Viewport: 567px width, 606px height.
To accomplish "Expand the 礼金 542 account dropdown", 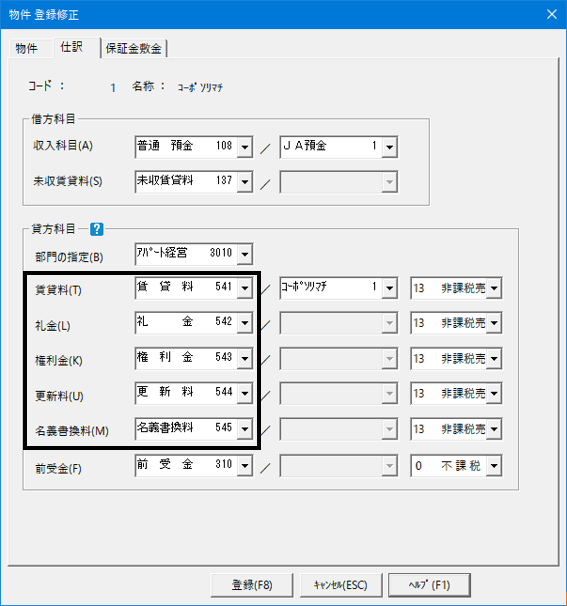I will [x=245, y=323].
